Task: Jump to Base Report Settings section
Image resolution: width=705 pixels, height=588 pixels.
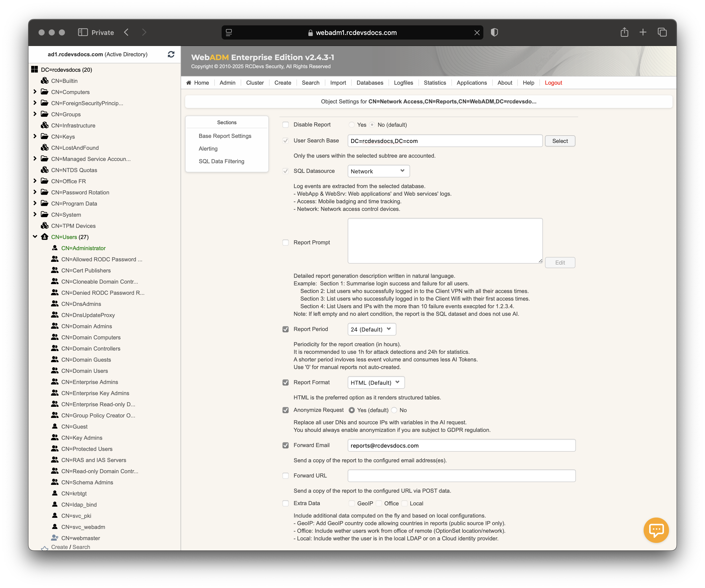Action: coord(225,136)
